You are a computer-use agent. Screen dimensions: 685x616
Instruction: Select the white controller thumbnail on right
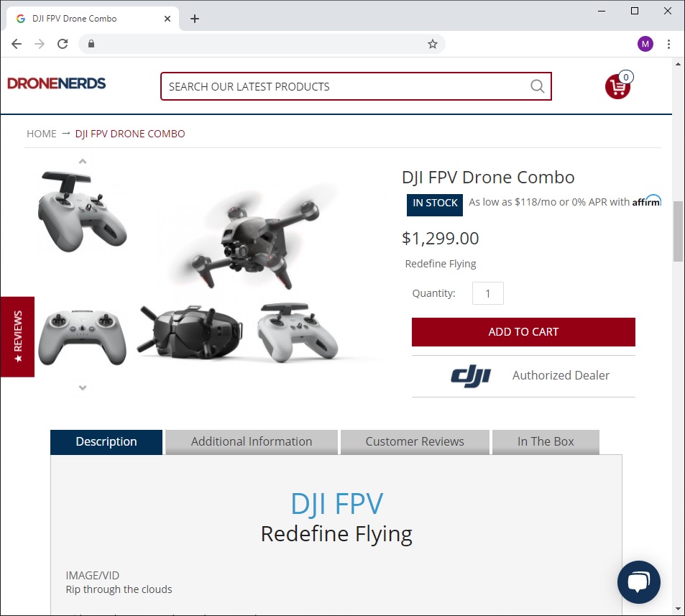tap(298, 333)
